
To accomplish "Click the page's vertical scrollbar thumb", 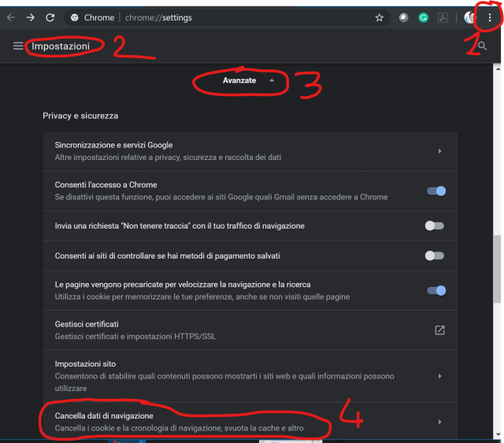I will 497,268.
